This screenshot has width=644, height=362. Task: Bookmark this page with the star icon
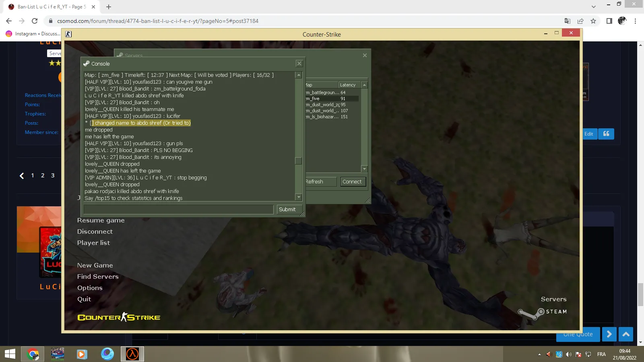tap(593, 21)
